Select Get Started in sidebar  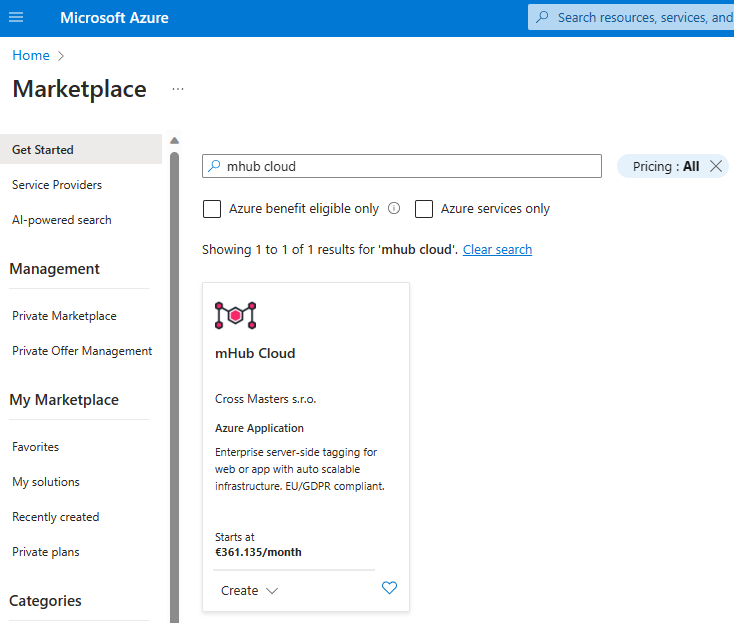click(81, 149)
